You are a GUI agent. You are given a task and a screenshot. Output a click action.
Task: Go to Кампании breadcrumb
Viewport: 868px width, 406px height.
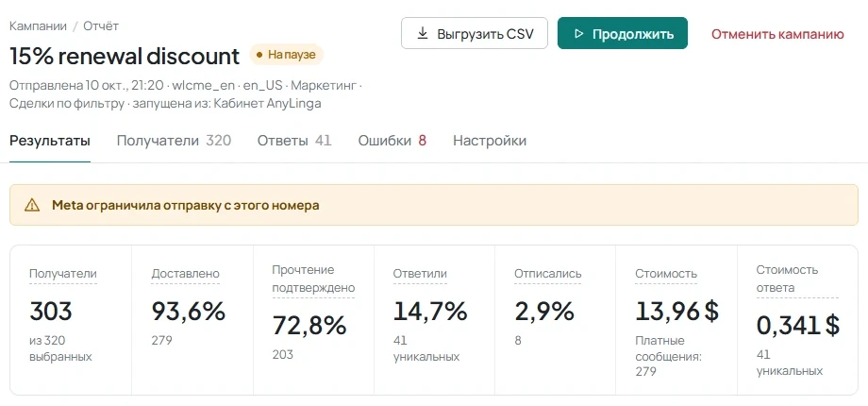coord(38,26)
